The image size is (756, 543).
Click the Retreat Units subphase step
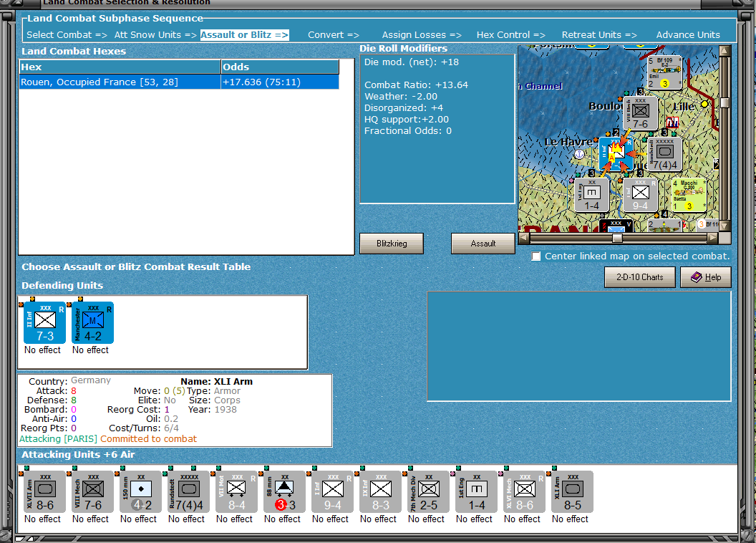tap(599, 34)
